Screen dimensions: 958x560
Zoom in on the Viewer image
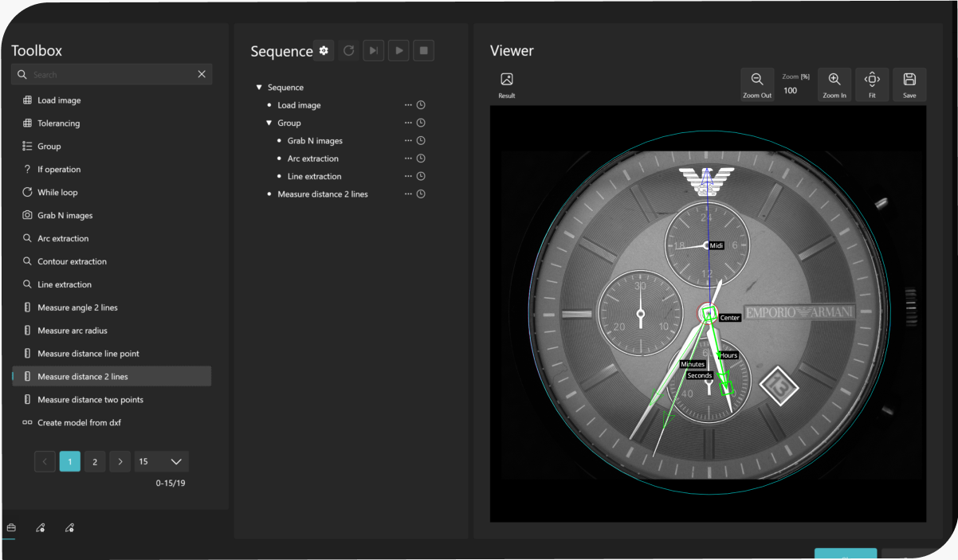[834, 84]
